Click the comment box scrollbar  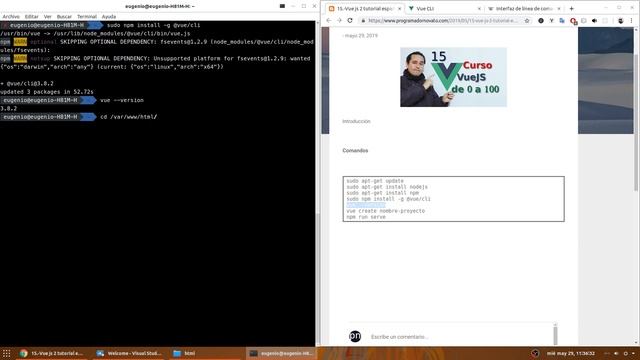[555, 335]
